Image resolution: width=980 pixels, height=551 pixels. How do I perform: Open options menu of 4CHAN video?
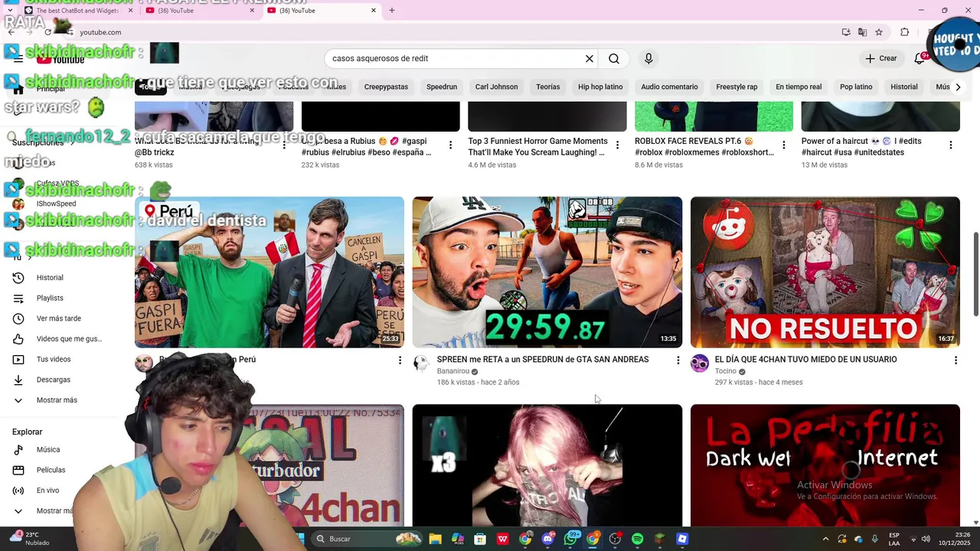(x=955, y=360)
